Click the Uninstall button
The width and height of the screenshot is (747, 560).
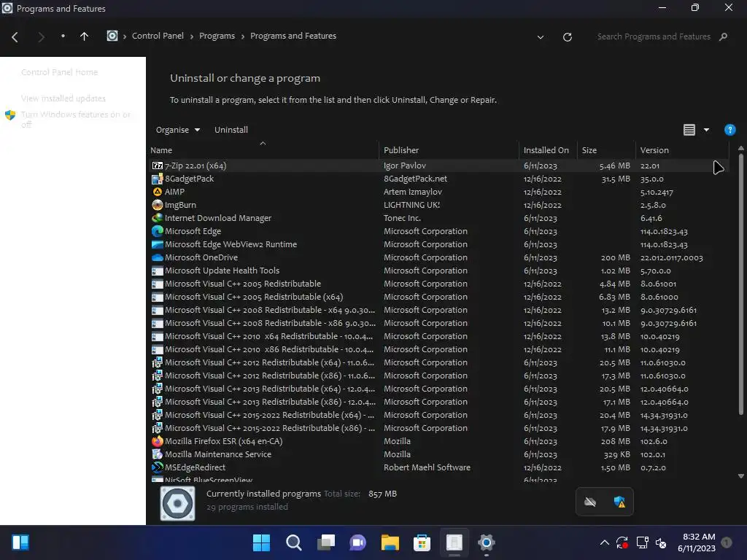(231, 130)
